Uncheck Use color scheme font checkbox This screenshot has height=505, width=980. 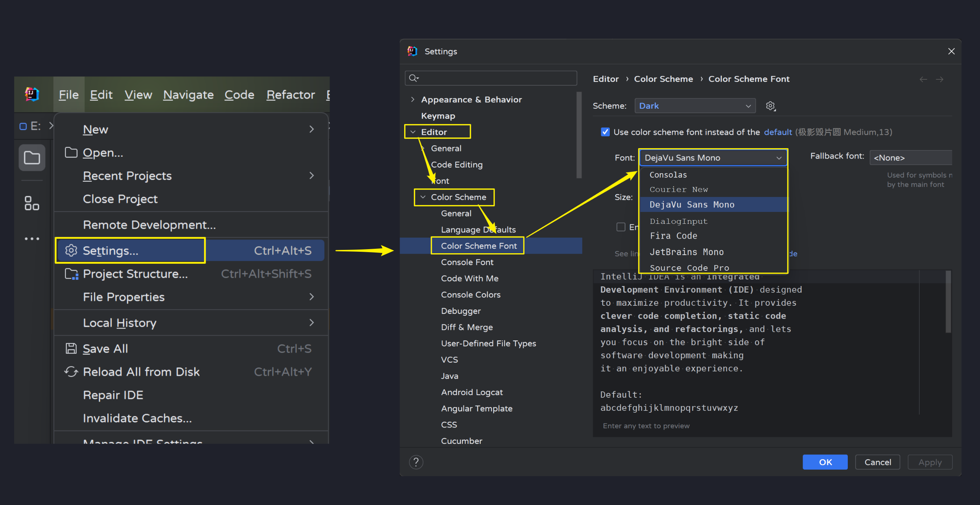tap(605, 132)
